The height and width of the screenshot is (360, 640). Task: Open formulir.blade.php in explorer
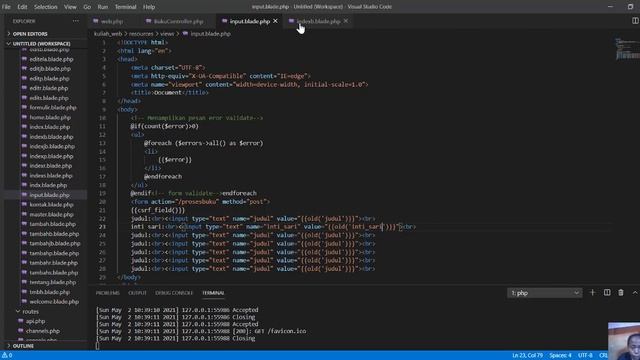click(x=53, y=108)
